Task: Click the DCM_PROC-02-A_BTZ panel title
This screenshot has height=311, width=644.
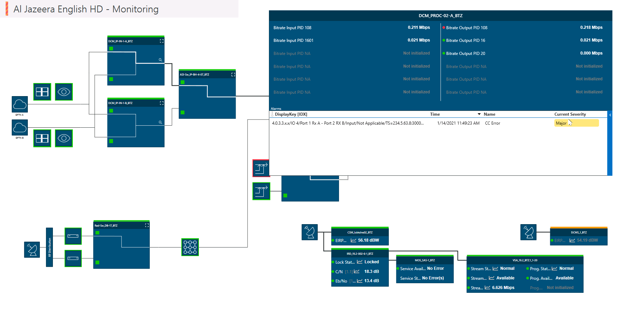Action: point(440,16)
